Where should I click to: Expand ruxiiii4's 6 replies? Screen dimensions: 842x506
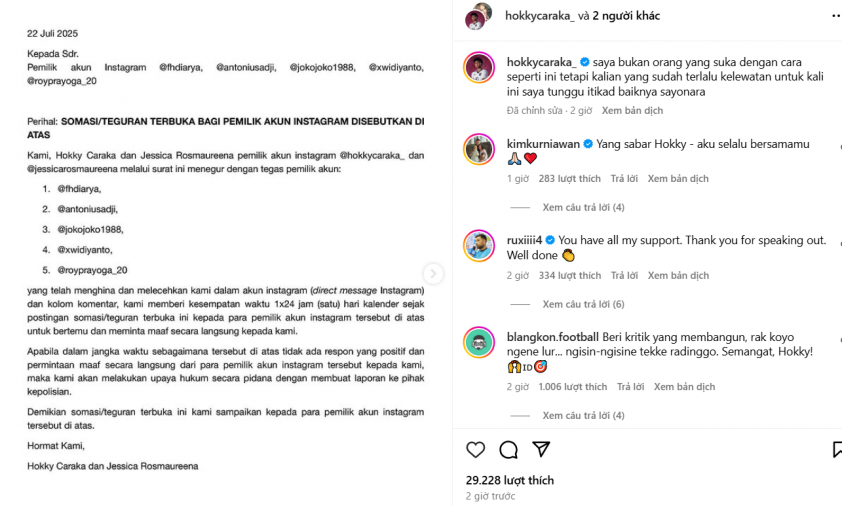pos(583,304)
